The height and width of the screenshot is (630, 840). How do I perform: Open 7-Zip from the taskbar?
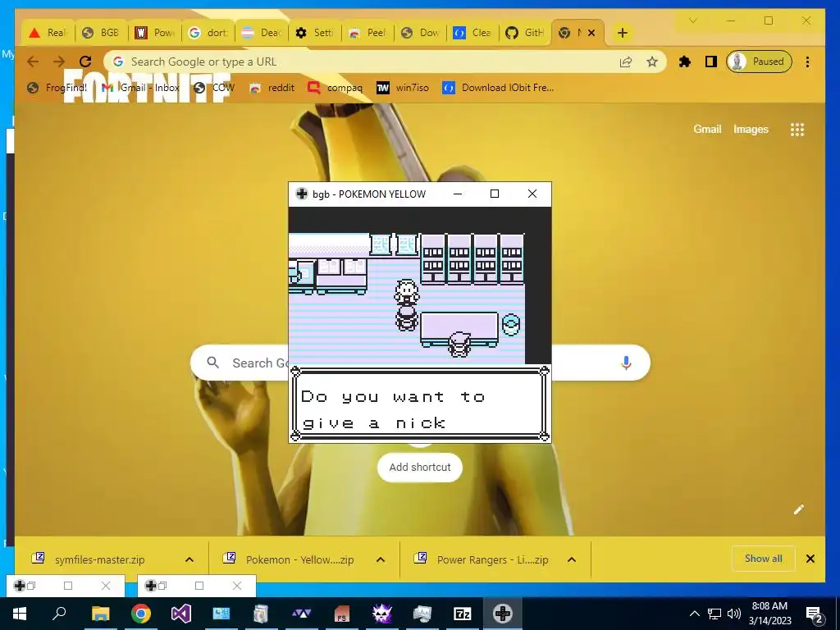(x=463, y=614)
